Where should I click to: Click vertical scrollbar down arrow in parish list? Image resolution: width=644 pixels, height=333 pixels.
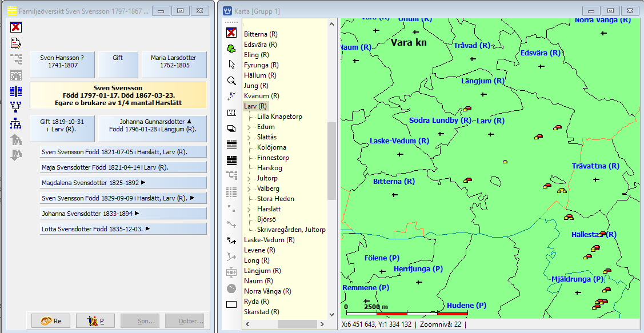[332, 315]
